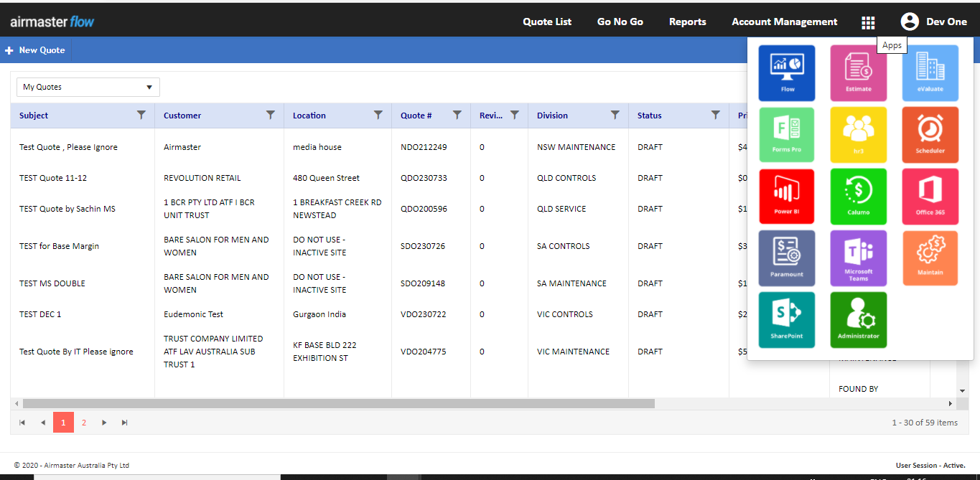Click the Dev One user avatar icon

coord(910,22)
